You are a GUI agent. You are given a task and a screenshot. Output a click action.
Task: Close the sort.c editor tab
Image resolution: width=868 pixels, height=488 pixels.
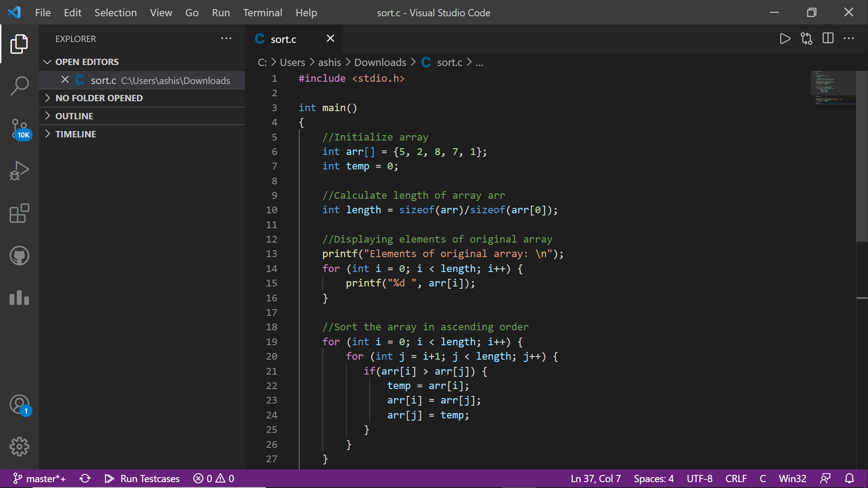[x=330, y=39]
